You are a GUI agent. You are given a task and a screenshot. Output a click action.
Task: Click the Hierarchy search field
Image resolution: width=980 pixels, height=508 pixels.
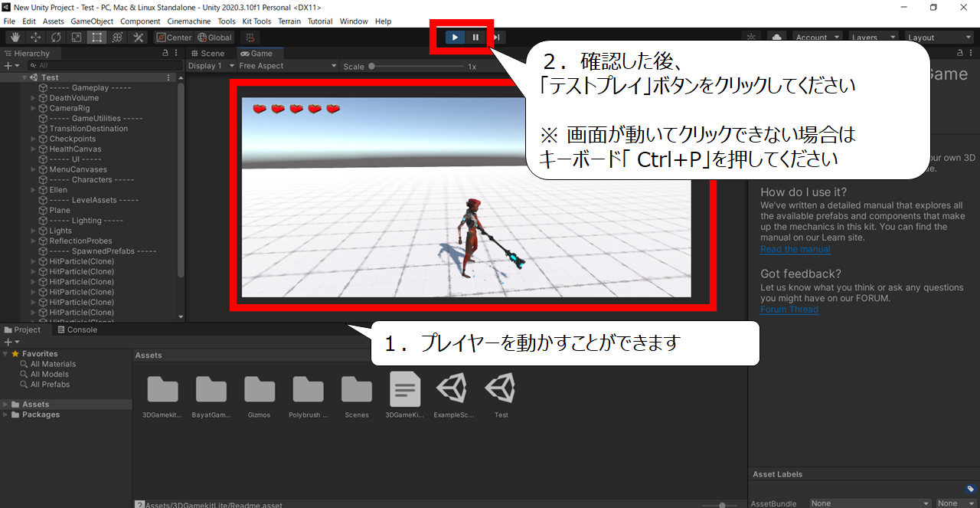[103, 66]
